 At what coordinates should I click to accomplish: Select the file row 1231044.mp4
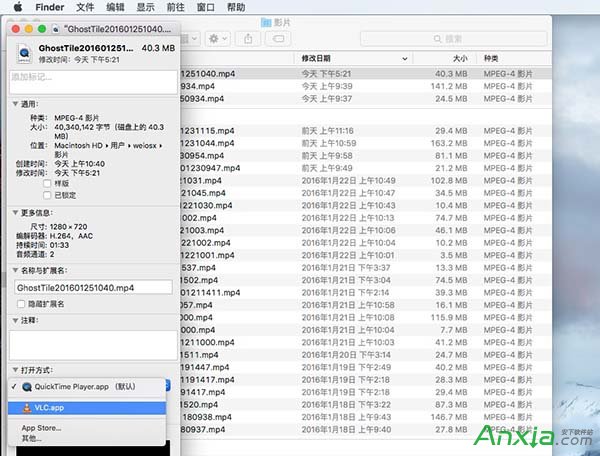pyautogui.click(x=366, y=143)
